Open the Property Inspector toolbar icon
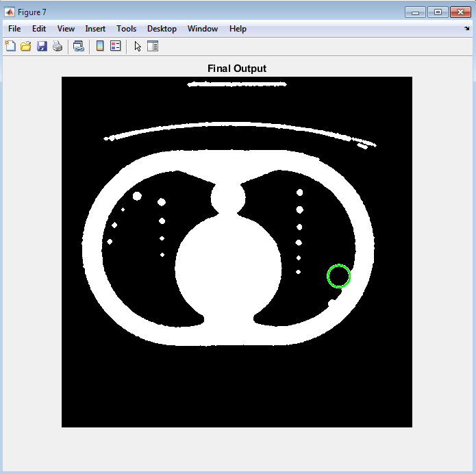The height and width of the screenshot is (474, 476). click(153, 47)
